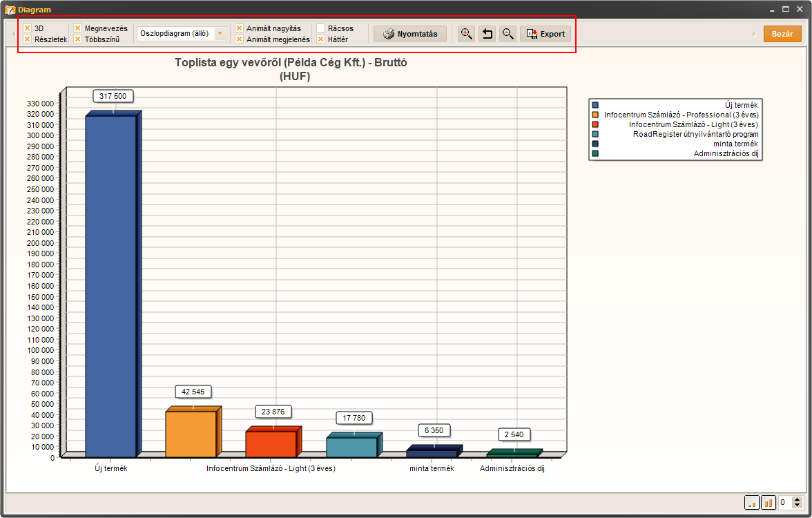This screenshot has height=518, width=812.
Task: Increase the value with the spinner up arrow
Action: tap(797, 499)
